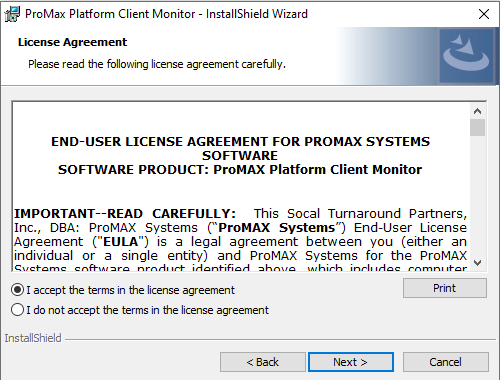Click the ProMax Platform Client Monitor title bar
Image resolution: width=500 pixels, height=380 pixels.
click(166, 14)
